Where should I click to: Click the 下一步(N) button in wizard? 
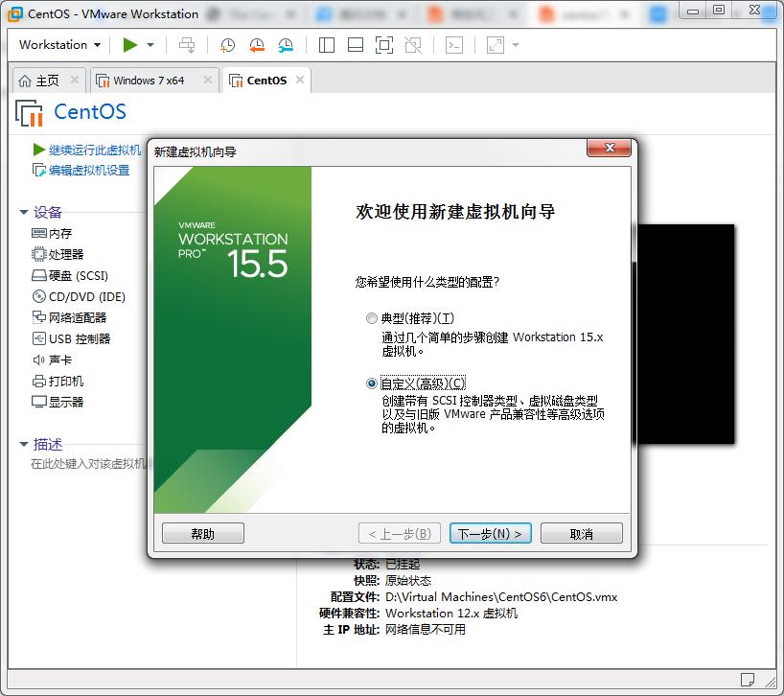(490, 533)
